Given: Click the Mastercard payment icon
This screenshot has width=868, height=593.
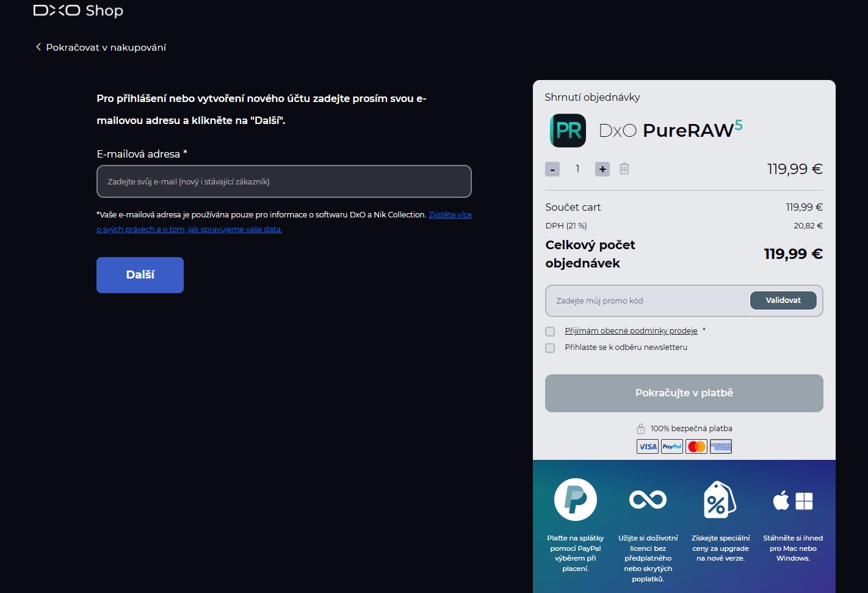Looking at the screenshot, I should [x=696, y=446].
